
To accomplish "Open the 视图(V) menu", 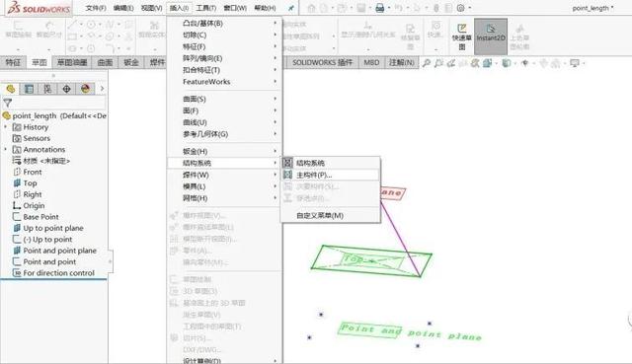I will click(x=151, y=8).
